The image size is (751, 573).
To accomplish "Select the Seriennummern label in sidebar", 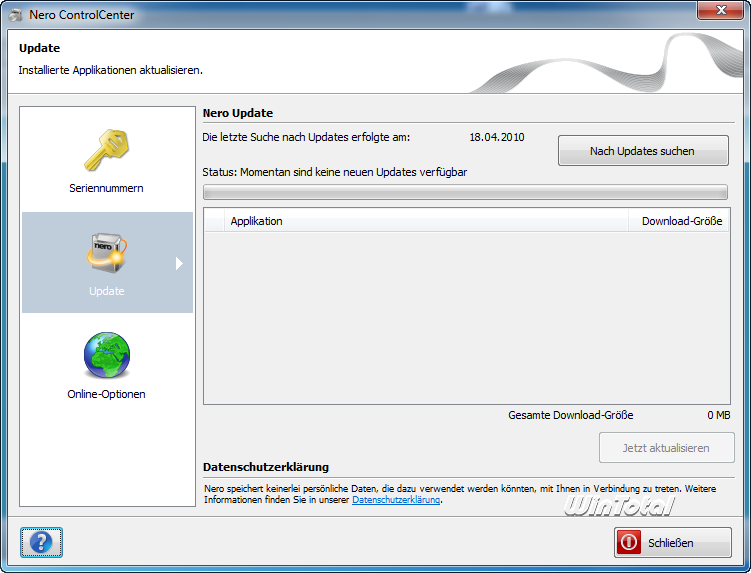I will (106, 188).
